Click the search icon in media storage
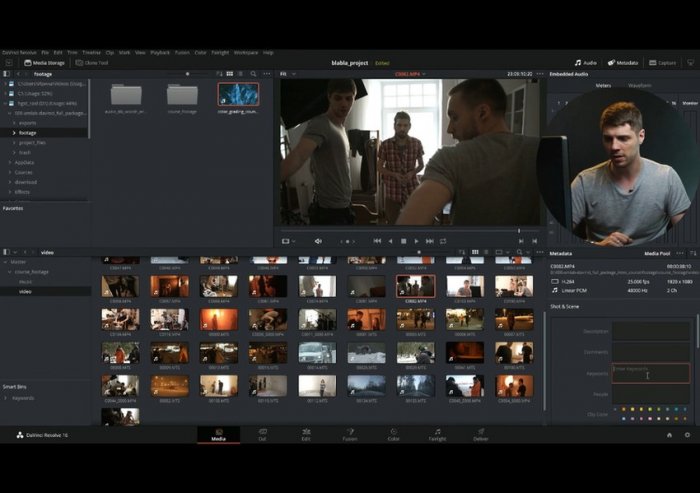This screenshot has width=700, height=493. coord(253,74)
